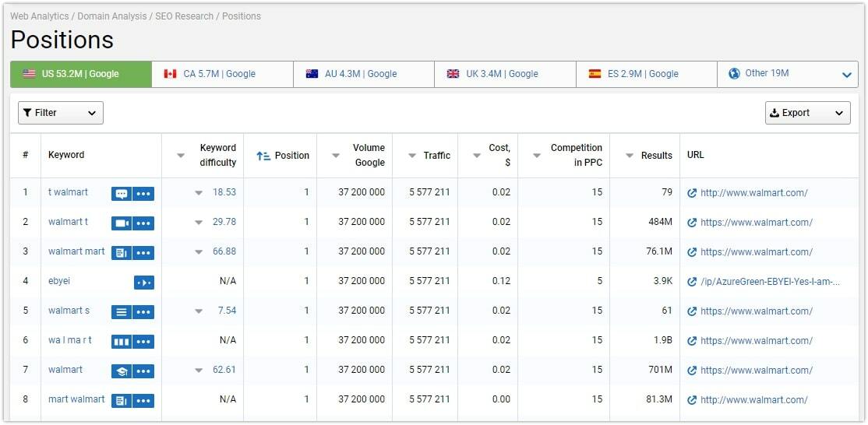Open the 'walmart t' keyword link
868x425 pixels.
pos(68,222)
